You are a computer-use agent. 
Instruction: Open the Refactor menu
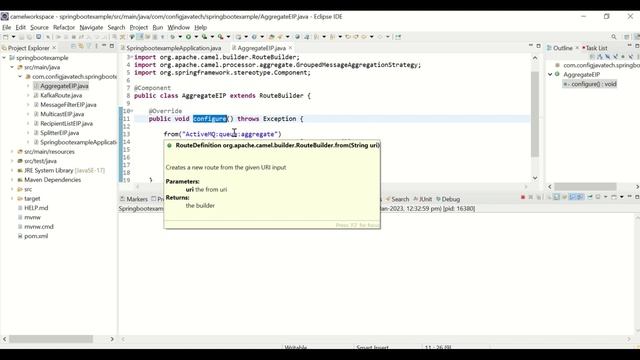click(x=64, y=27)
